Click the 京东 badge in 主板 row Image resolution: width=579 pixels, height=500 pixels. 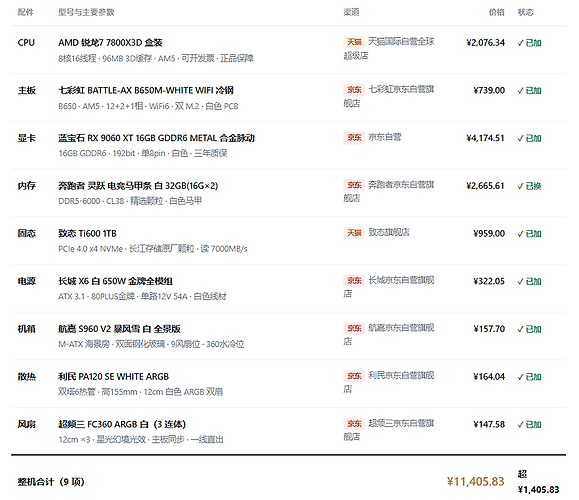(354, 90)
